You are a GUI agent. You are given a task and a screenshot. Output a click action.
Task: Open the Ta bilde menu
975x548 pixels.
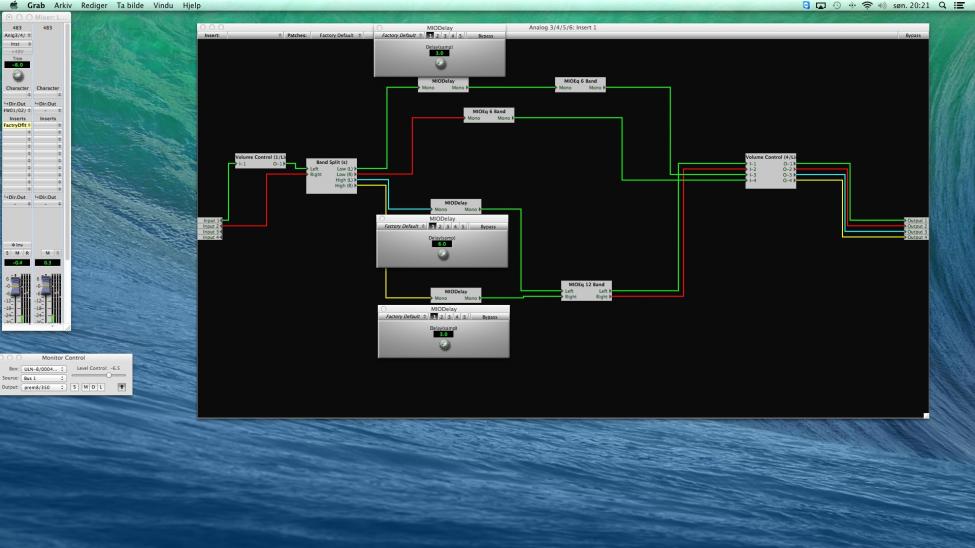click(130, 6)
